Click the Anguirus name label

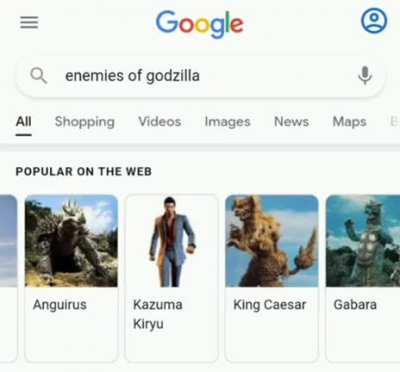pos(60,305)
